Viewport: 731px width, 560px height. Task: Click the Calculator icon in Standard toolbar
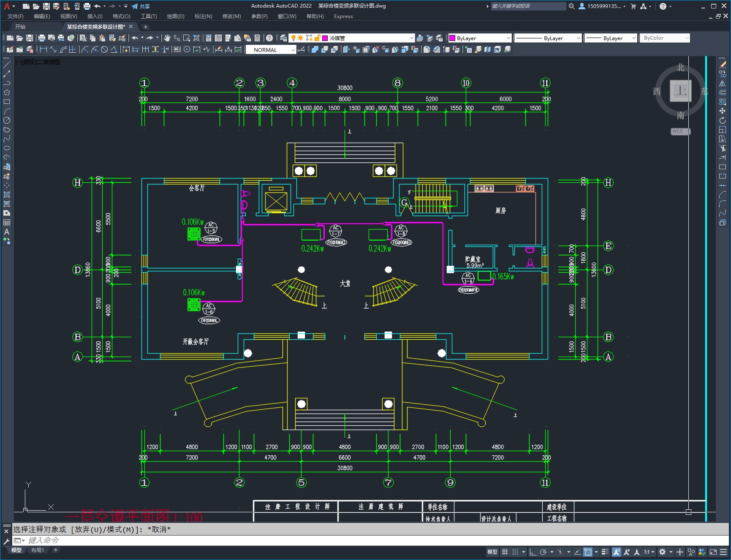click(x=257, y=38)
